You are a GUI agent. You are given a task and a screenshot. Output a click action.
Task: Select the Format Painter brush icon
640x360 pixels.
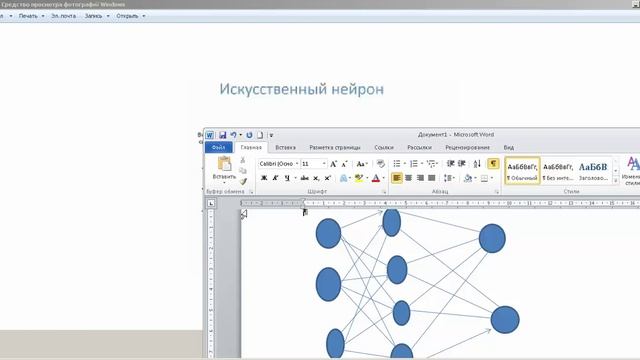(243, 181)
